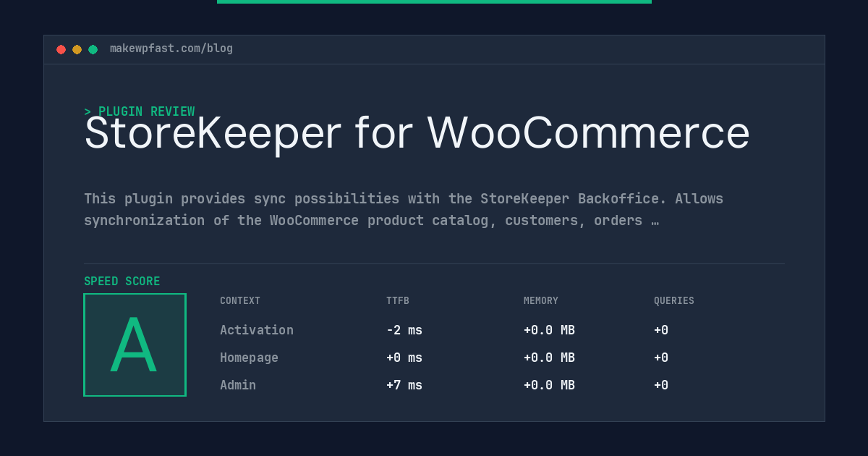Select the 'Admin' row label

pos(238,385)
